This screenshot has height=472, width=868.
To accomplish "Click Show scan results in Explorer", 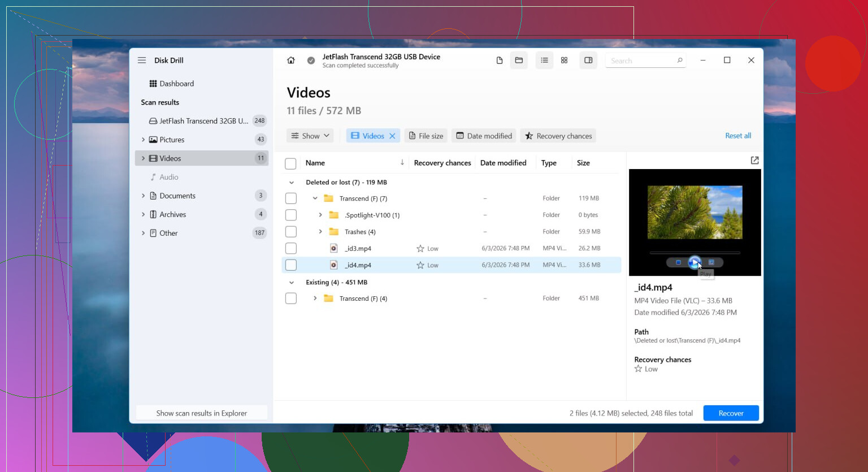I will pos(202,413).
